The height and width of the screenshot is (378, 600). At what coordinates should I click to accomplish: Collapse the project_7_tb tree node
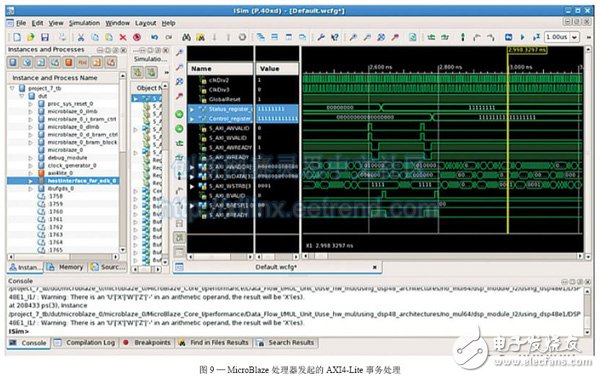pos(12,88)
